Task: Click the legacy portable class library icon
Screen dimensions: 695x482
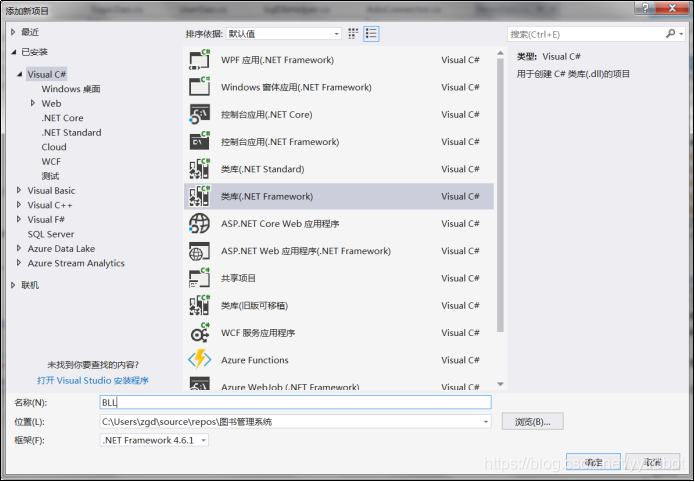Action: pos(199,306)
